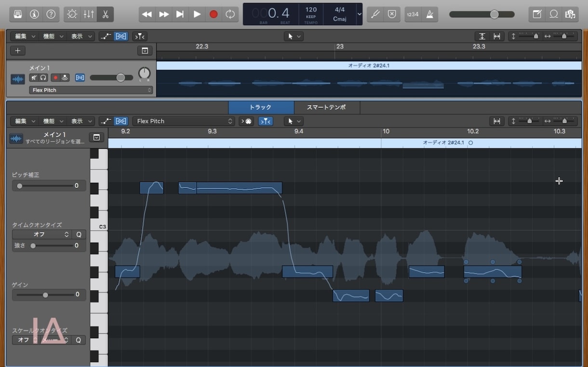Toggle the Replace mode X icon

click(x=392, y=14)
